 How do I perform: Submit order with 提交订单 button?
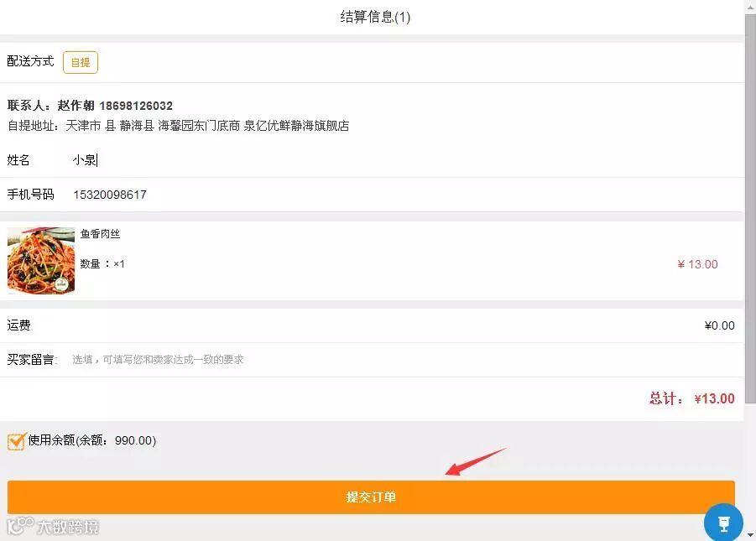click(x=371, y=497)
